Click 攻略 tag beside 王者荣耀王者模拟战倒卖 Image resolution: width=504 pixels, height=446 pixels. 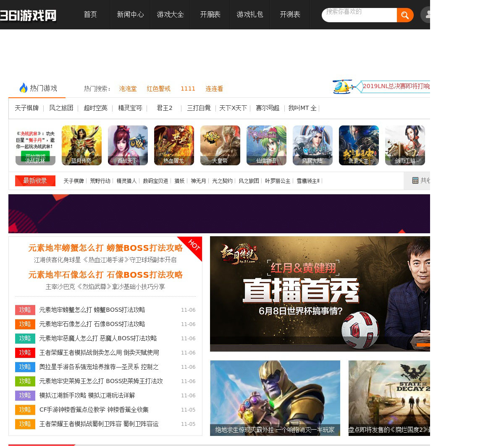(25, 352)
